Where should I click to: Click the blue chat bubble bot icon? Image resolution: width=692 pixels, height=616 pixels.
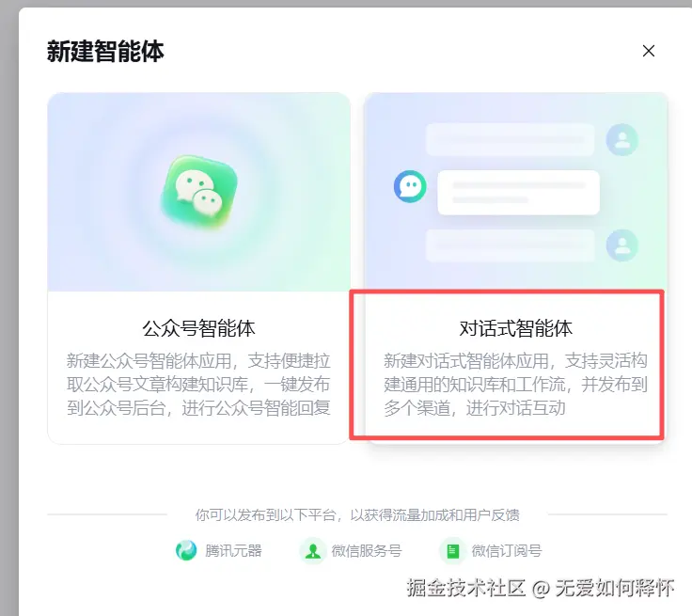pos(410,186)
